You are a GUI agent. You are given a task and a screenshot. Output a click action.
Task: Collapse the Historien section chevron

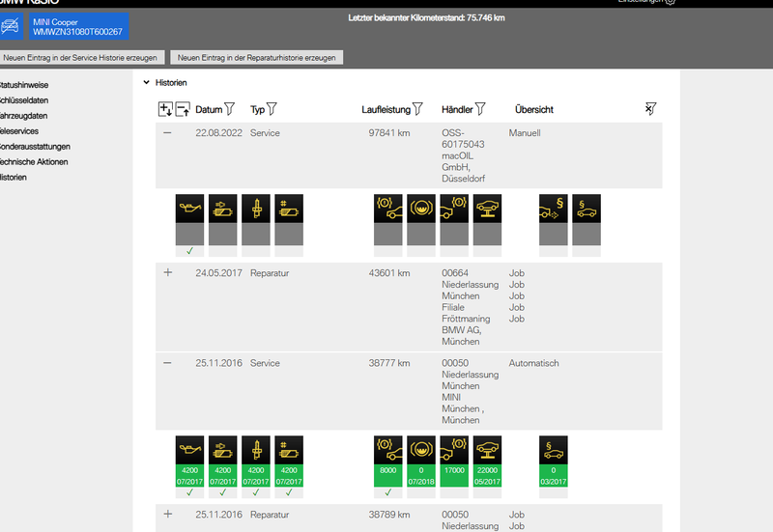click(147, 82)
